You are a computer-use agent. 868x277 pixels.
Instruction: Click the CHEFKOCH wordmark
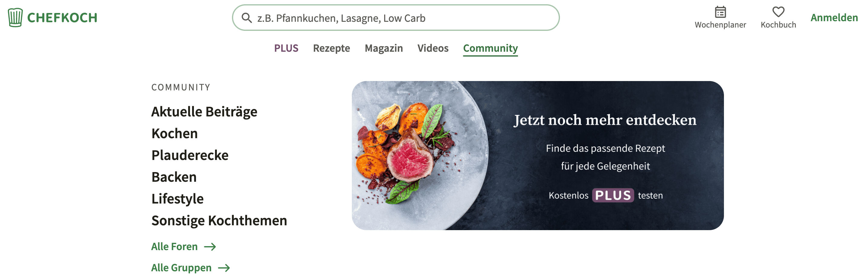coord(62,18)
